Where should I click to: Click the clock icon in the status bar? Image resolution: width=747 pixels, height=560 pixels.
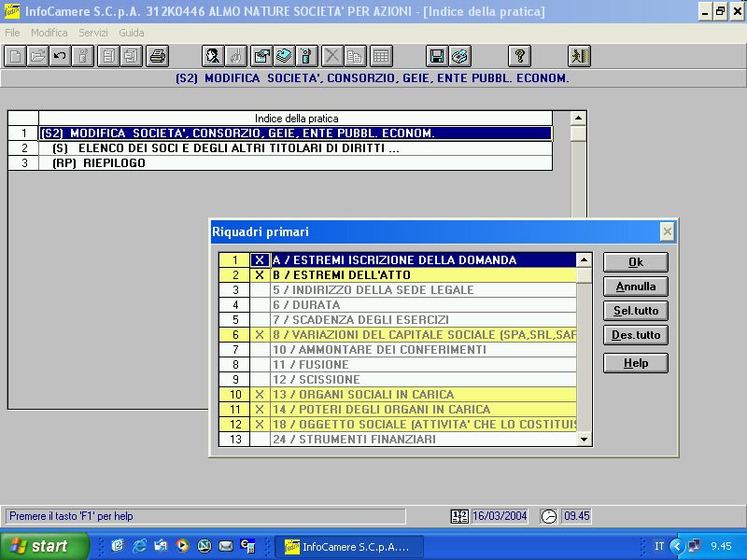(x=549, y=516)
